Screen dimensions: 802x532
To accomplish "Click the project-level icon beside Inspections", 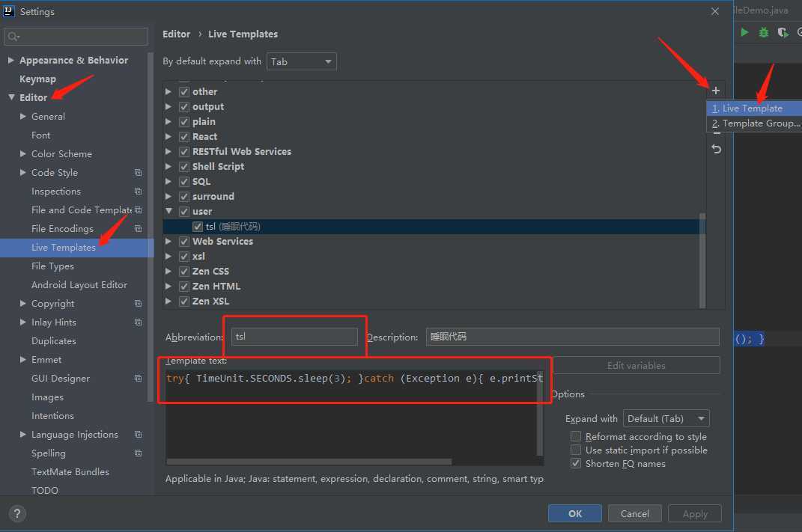I will [138, 191].
